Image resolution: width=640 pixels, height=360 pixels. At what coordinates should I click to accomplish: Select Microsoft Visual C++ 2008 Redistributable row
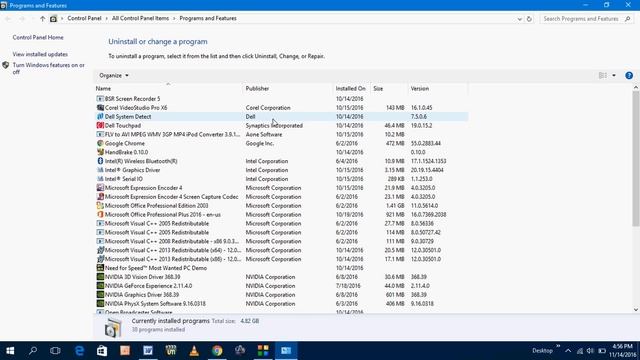coord(281,241)
